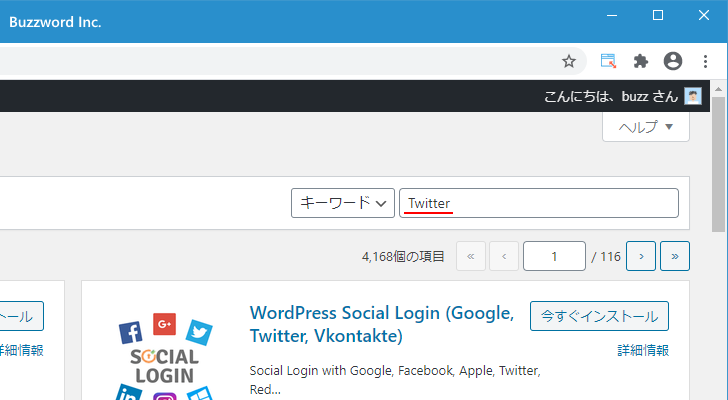Open 詳細情報 for WordPress Social Login
Image resolution: width=728 pixels, height=400 pixels.
coord(642,350)
